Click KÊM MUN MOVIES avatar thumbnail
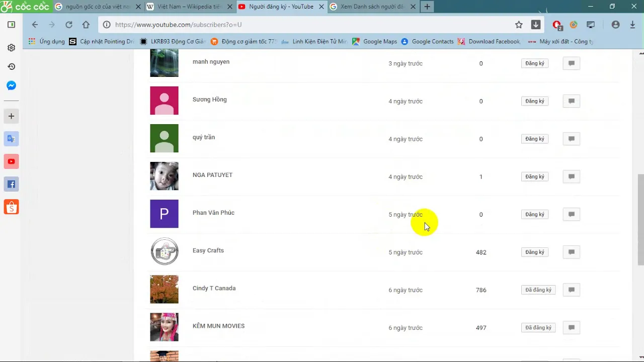644x362 pixels. [x=164, y=327]
